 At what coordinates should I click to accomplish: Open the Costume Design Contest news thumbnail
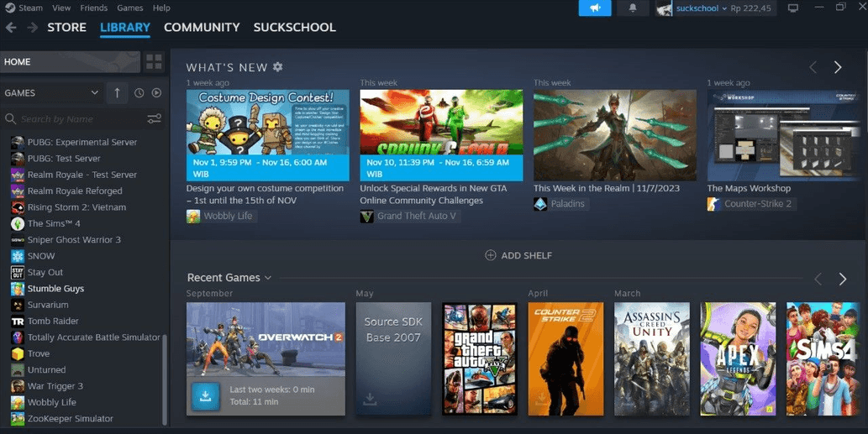(x=267, y=135)
